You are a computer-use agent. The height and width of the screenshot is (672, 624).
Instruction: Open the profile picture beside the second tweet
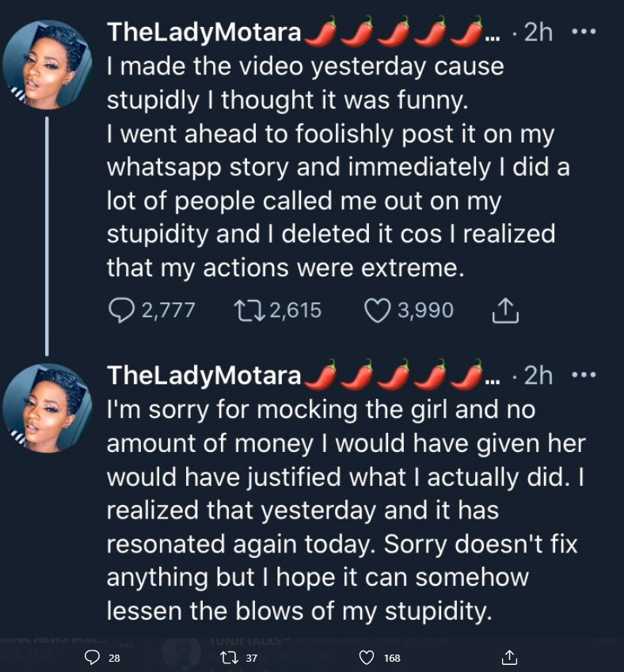tap(48, 408)
